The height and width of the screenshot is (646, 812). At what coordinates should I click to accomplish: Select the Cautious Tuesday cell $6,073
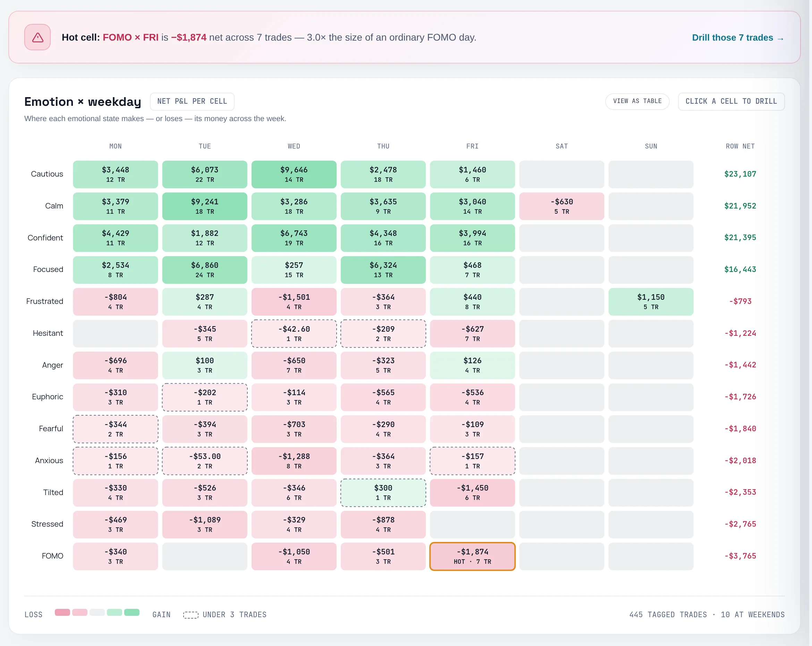click(204, 174)
